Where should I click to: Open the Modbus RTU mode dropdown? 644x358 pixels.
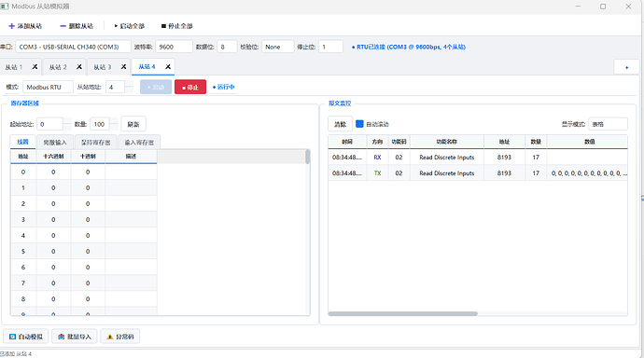(x=48, y=87)
